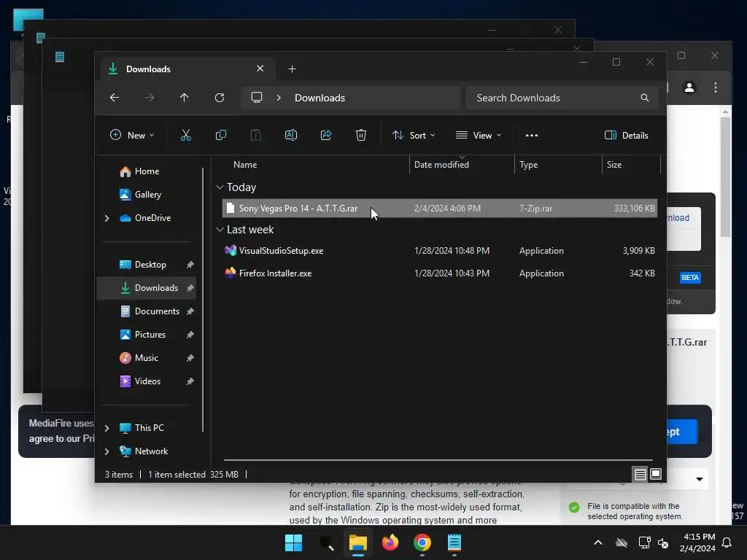Image resolution: width=747 pixels, height=560 pixels.
Task: Sort by Type column header
Action: tap(528, 165)
